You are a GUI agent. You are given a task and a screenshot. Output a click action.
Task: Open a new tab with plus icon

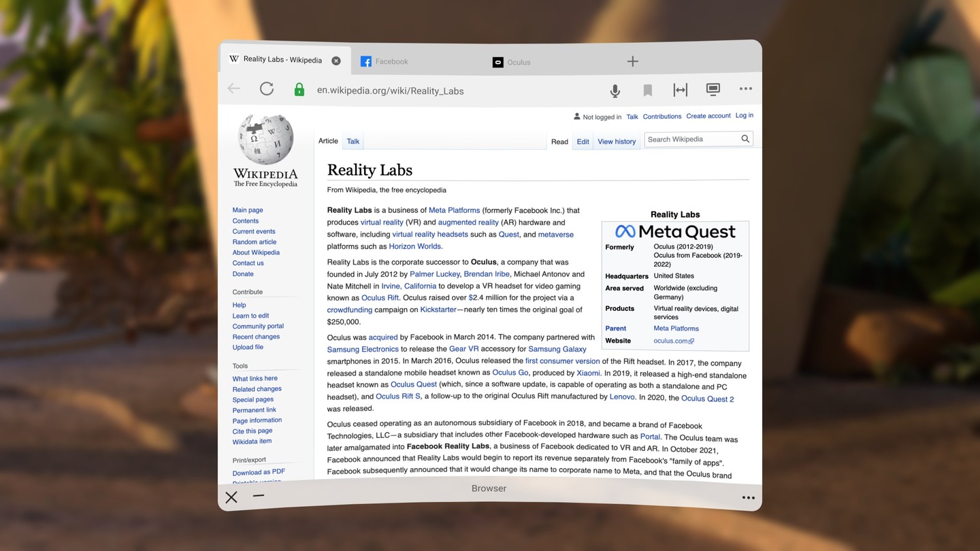633,61
